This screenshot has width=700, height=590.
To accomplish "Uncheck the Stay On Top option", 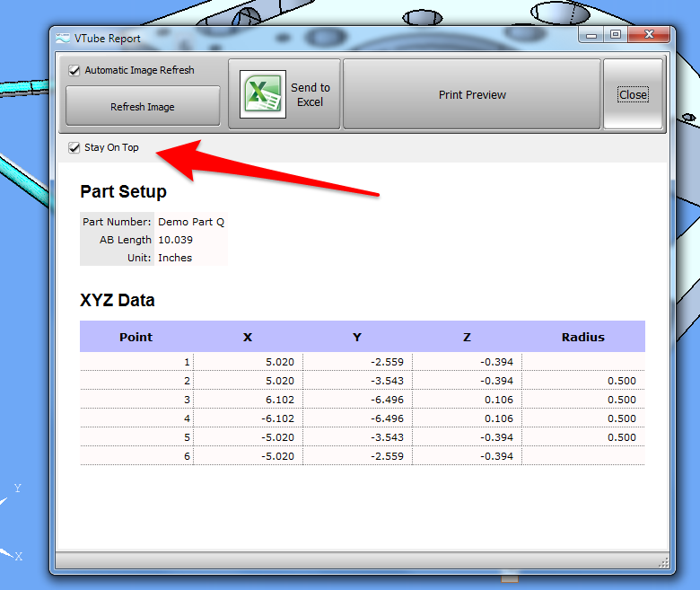I will pyautogui.click(x=74, y=147).
